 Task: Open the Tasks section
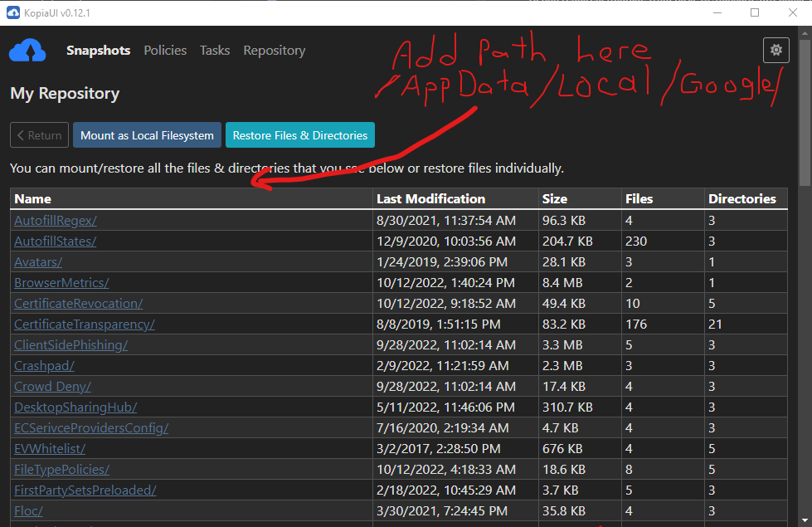click(x=214, y=51)
